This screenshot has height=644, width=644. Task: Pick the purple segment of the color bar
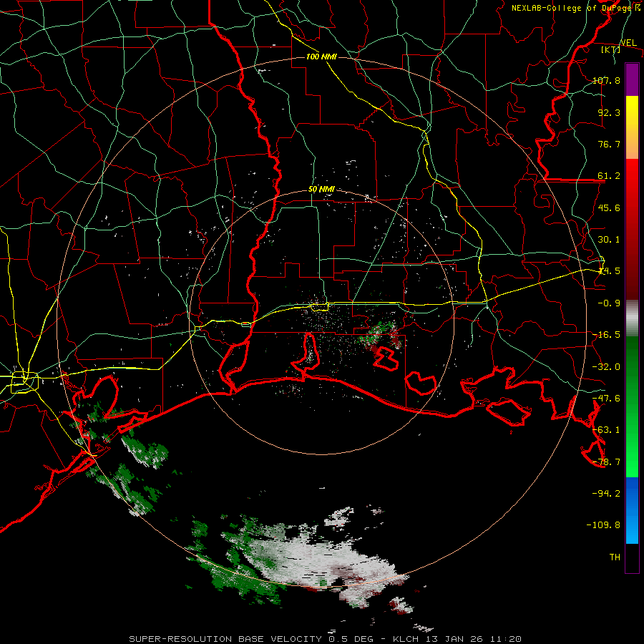632,79
